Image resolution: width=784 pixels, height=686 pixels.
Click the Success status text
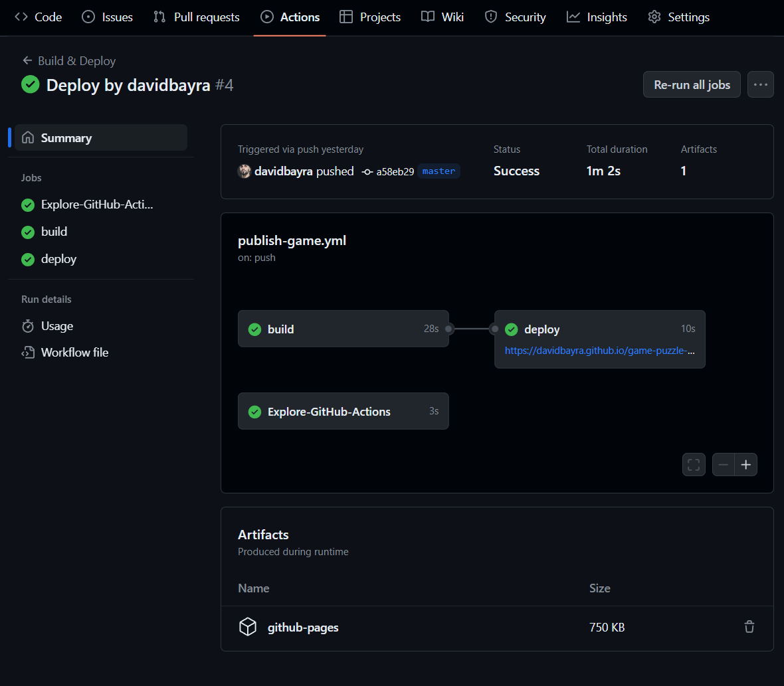[x=516, y=171]
